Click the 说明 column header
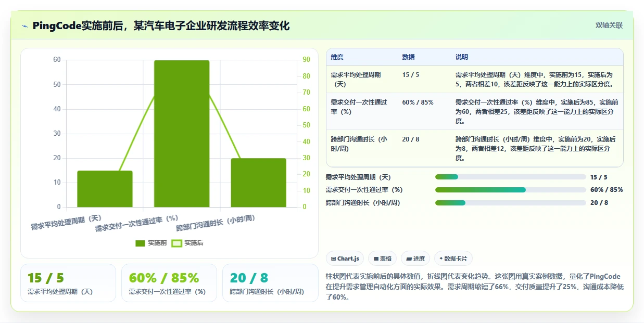Screen dimensions: 644x323 coord(462,57)
